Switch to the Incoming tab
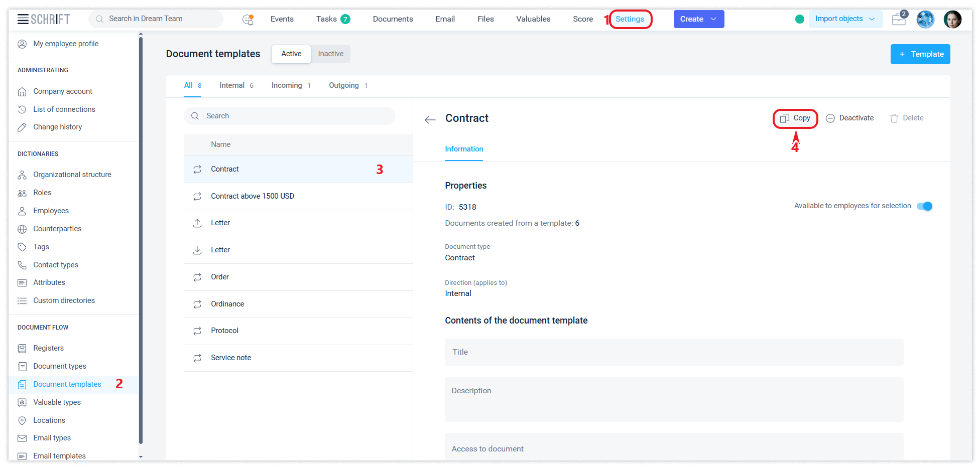The height and width of the screenshot is (471, 980). [287, 86]
